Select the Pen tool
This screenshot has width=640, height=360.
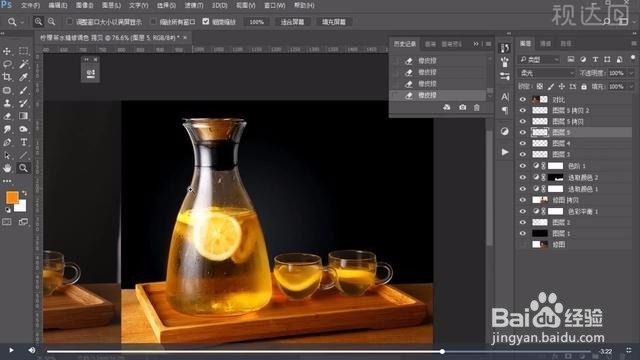[x=7, y=142]
